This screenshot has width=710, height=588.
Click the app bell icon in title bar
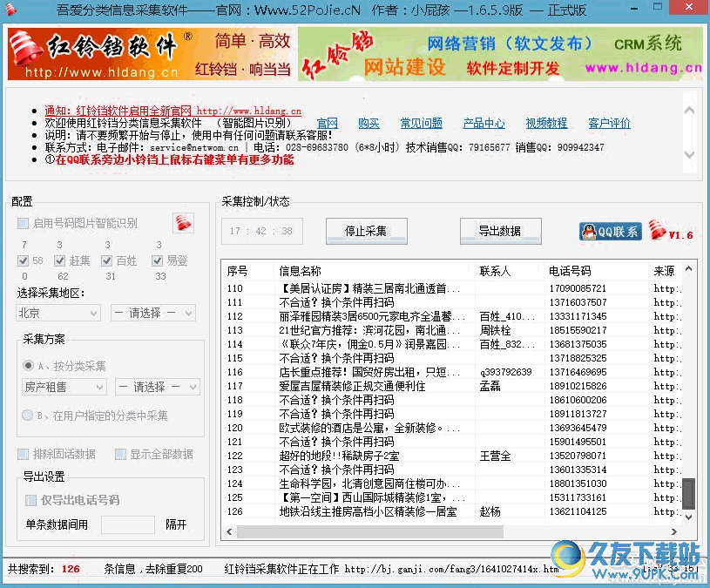[x=10, y=9]
